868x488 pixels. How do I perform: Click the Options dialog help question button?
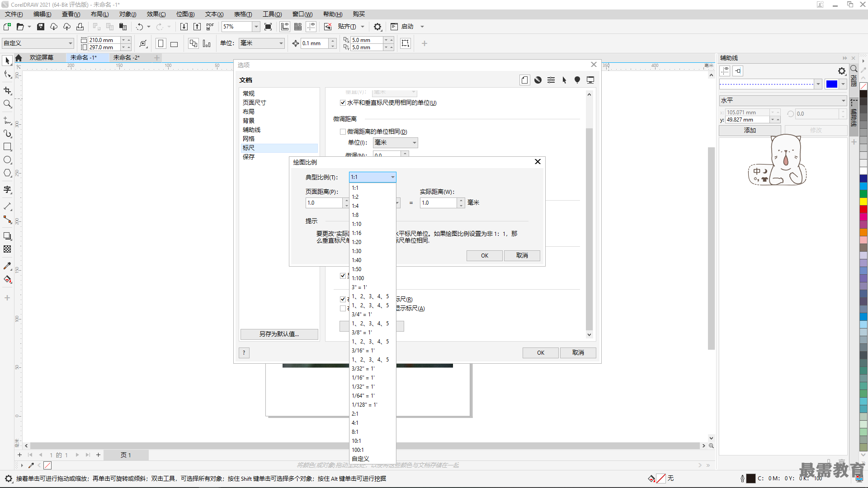(244, 353)
